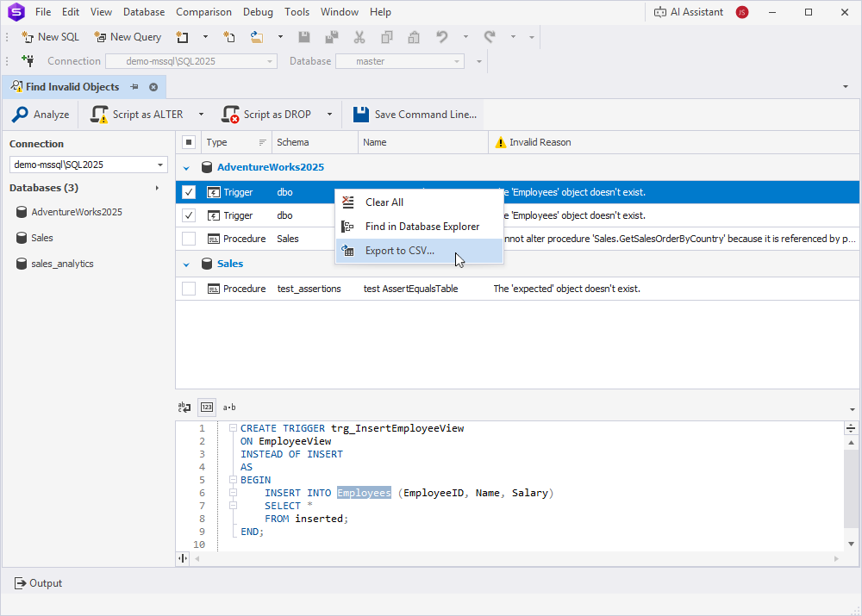The width and height of the screenshot is (862, 616).
Task: Open dropdown arrow next to Open folder icon
Action: [280, 37]
